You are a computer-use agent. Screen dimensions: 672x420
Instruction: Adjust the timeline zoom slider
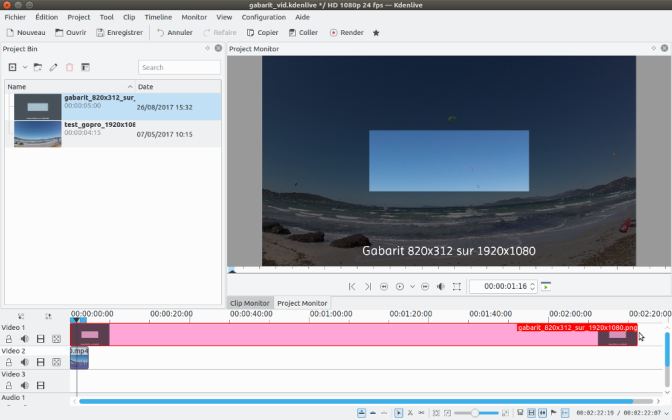pyautogui.click(x=477, y=413)
